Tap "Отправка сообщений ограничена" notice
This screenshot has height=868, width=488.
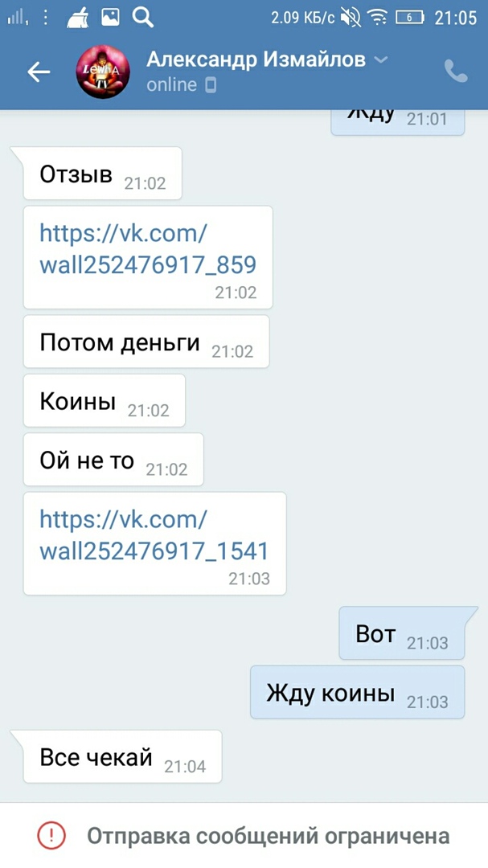coord(268,836)
